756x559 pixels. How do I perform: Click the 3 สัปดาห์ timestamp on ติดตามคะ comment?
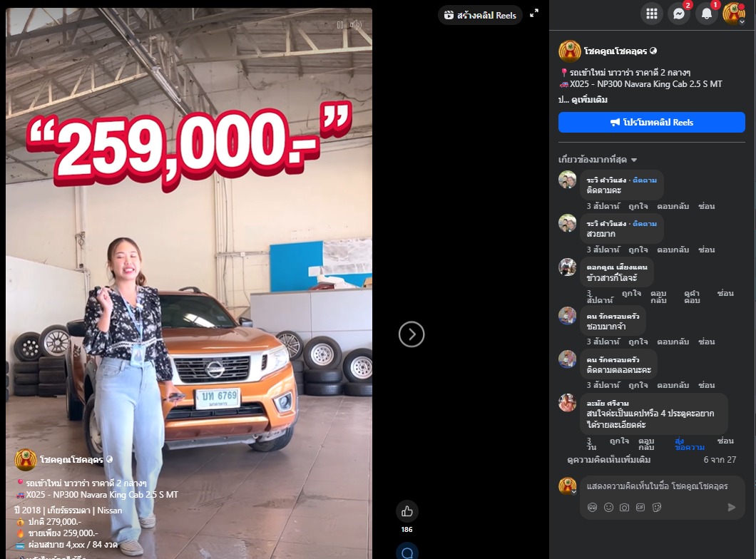tap(603, 206)
